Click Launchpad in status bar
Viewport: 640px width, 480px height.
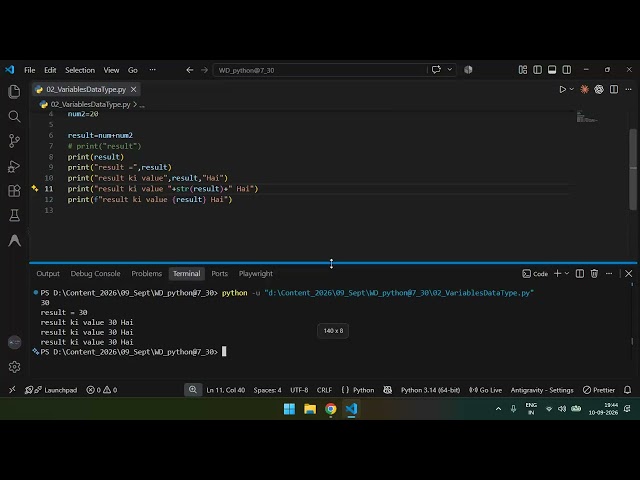(51, 390)
